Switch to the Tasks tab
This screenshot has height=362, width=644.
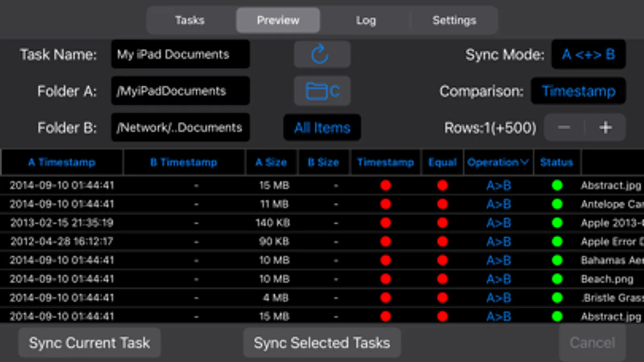190,20
